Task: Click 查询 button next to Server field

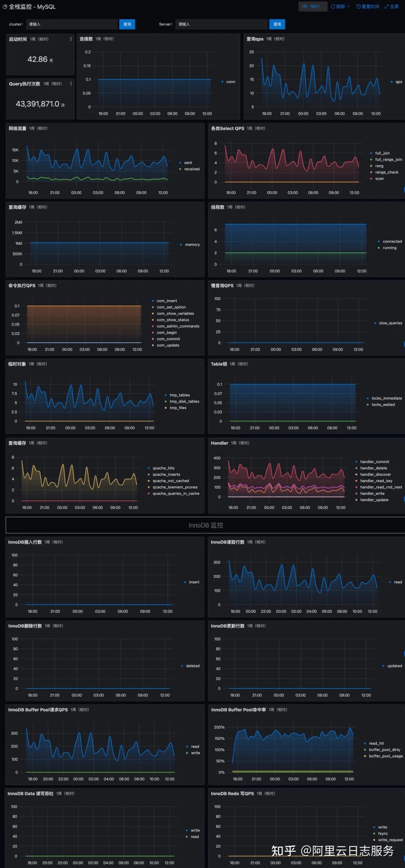Action: point(277,24)
